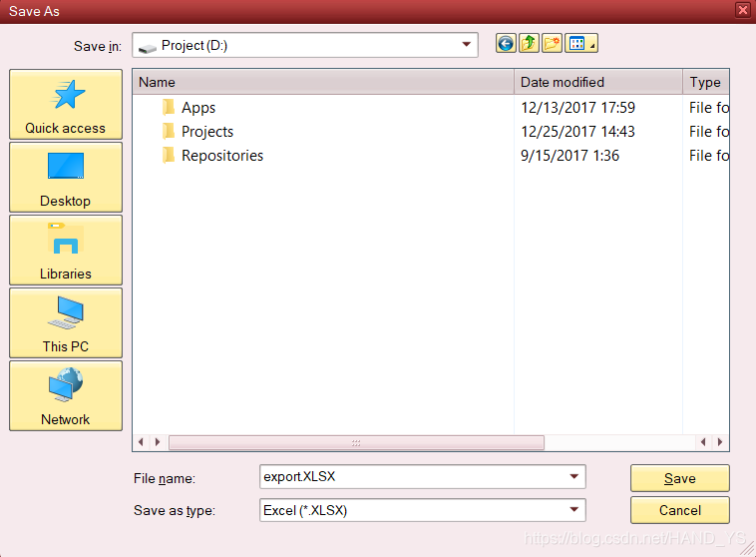The image size is (756, 557).
Task: Click the 12/25/2017 14:43 date cell
Action: [577, 132]
